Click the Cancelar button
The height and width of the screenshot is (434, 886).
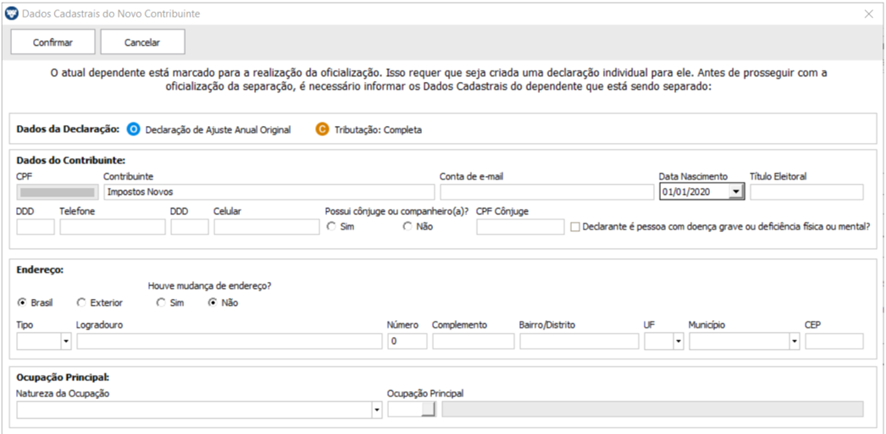click(x=142, y=42)
